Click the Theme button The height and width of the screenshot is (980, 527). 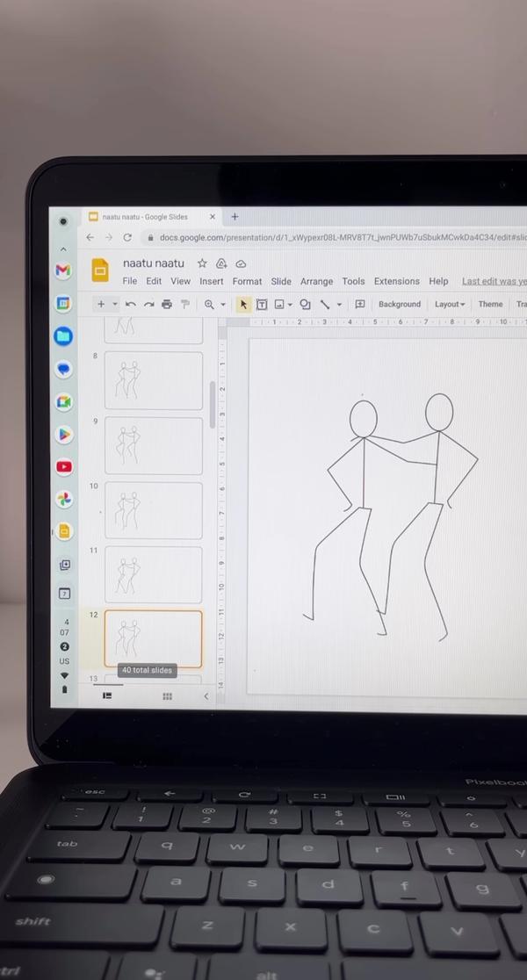coord(490,304)
